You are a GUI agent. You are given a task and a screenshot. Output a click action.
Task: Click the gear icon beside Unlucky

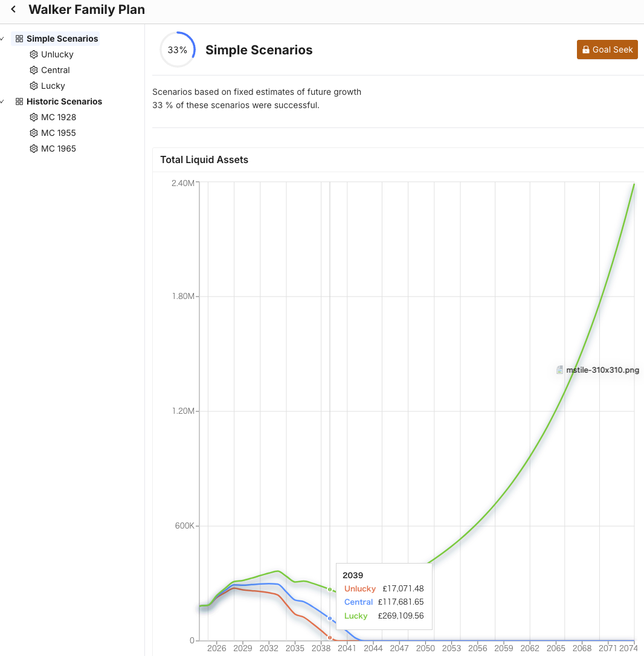pos(34,54)
